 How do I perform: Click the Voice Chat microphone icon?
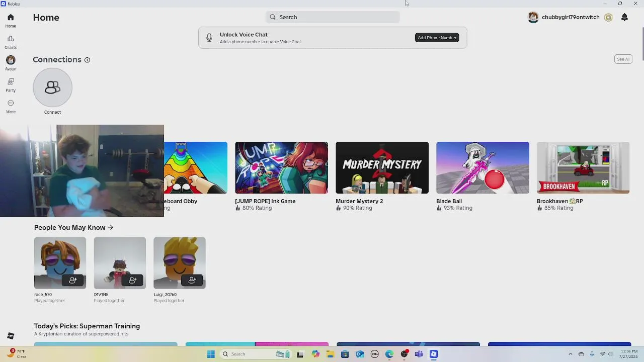(209, 38)
